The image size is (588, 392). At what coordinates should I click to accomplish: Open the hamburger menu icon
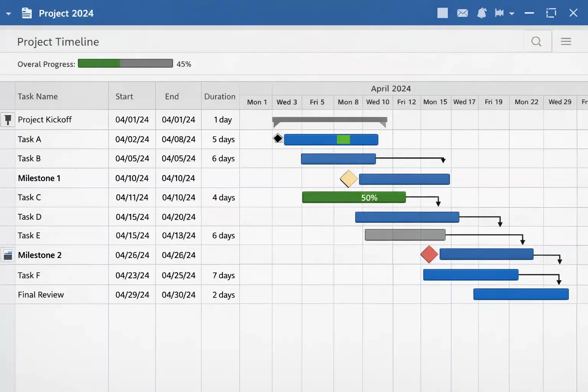566,41
